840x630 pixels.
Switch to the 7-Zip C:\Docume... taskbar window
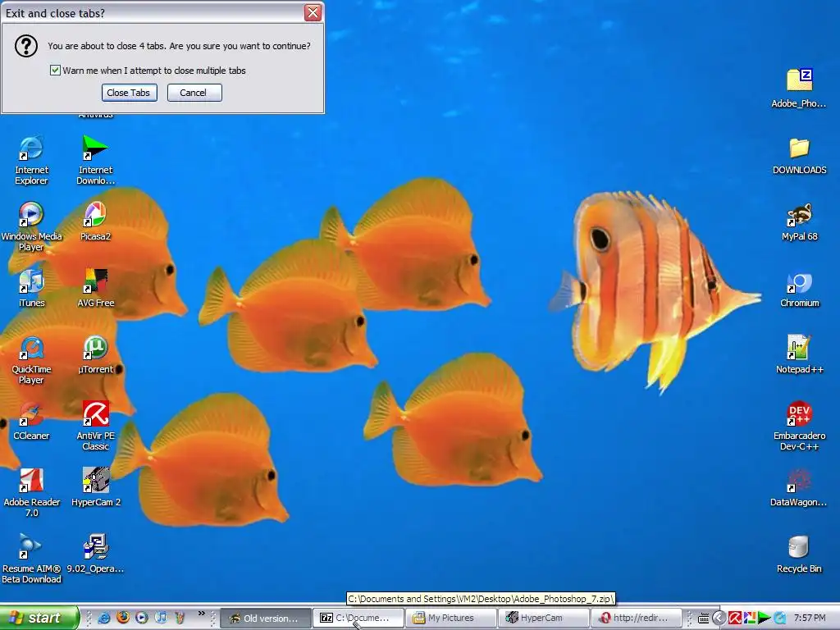tap(358, 619)
